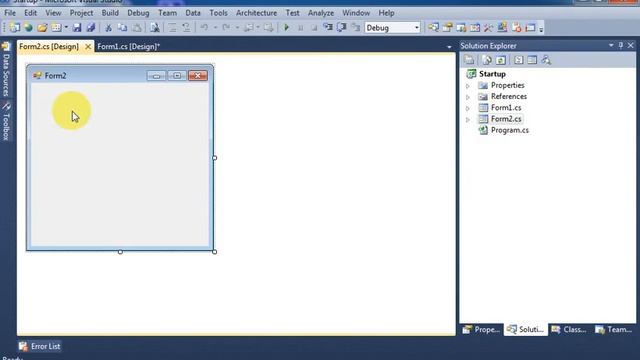Click the Properties Window icon in main toolbar
This screenshot has height=360, width=640.
click(447, 28)
